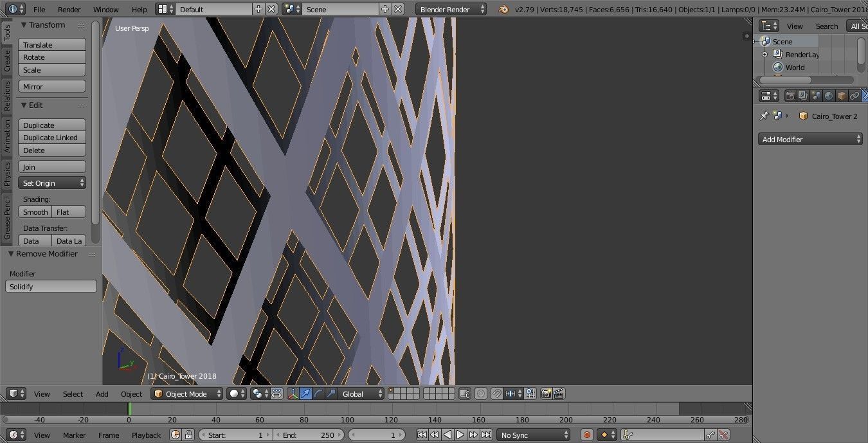Viewport: 868px width, 443px height.
Task: Collapse the Transform panel
Action: (x=24, y=24)
